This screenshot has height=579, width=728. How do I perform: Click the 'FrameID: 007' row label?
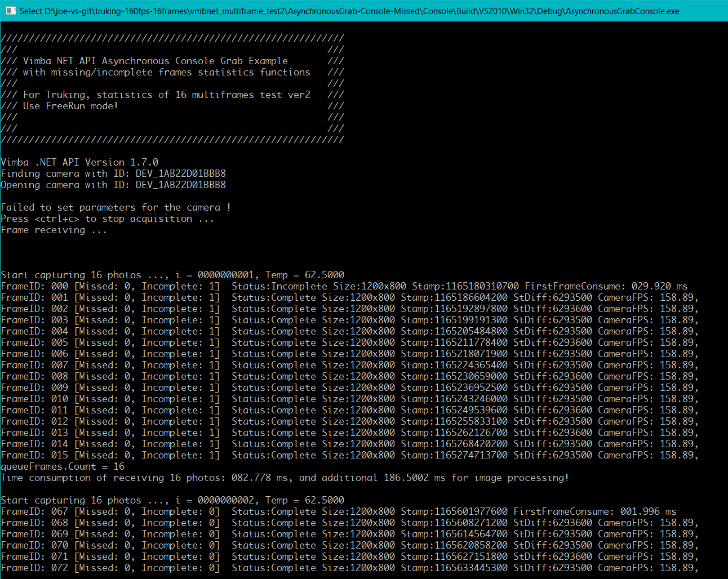click(34, 365)
